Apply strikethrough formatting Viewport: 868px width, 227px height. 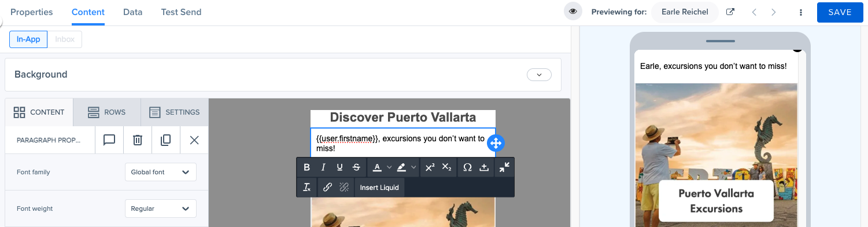coord(356,167)
